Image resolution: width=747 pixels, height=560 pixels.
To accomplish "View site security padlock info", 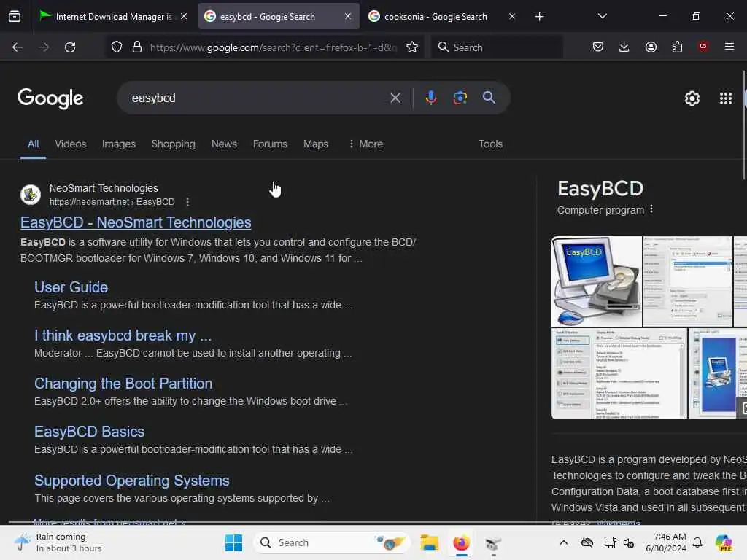I will [x=137, y=47].
